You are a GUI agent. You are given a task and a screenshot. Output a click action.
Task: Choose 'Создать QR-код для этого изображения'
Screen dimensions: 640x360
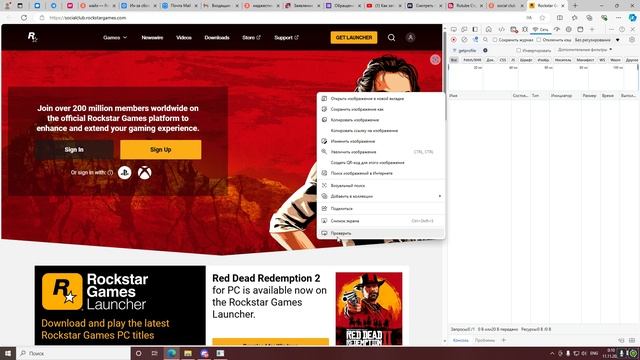click(381, 162)
